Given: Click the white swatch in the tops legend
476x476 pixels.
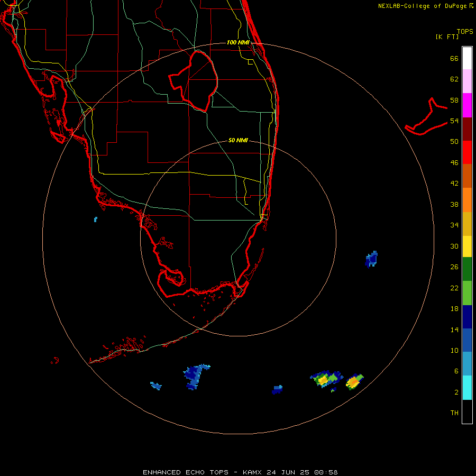Looking at the screenshot, I should point(467,58).
